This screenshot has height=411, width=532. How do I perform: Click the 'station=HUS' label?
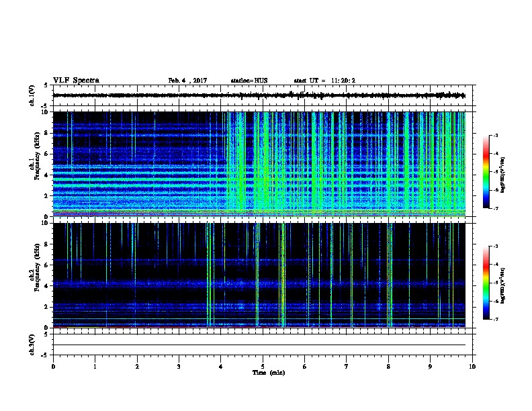coord(249,81)
